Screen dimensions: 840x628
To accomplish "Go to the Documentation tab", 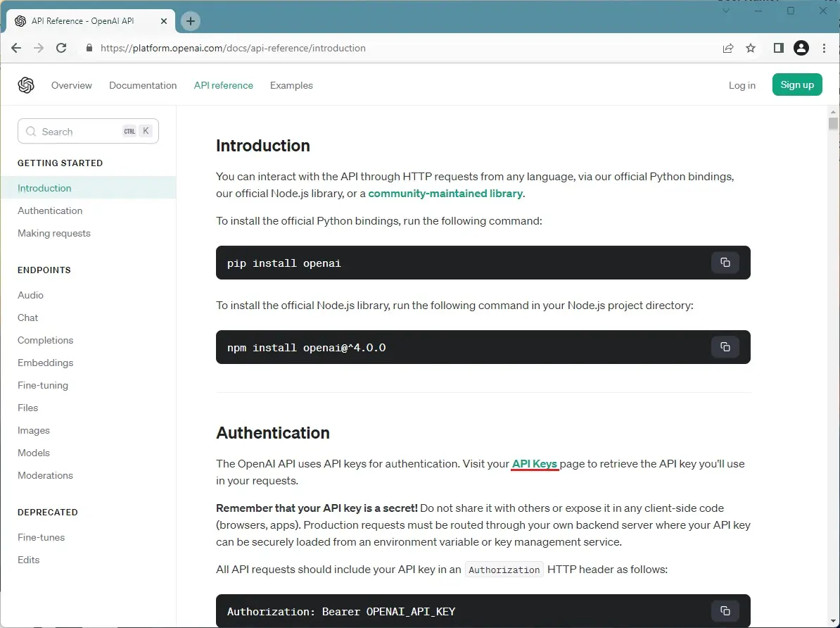I will [x=143, y=85].
